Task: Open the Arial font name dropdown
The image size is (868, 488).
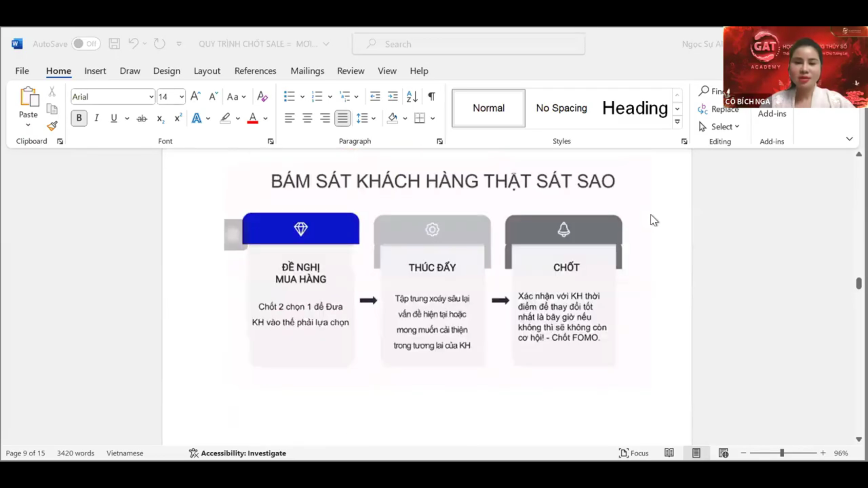Action: click(151, 97)
